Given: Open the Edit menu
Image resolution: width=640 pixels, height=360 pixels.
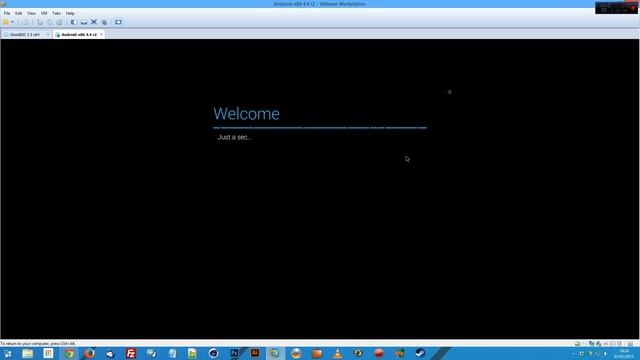Looking at the screenshot, I should 19,13.
